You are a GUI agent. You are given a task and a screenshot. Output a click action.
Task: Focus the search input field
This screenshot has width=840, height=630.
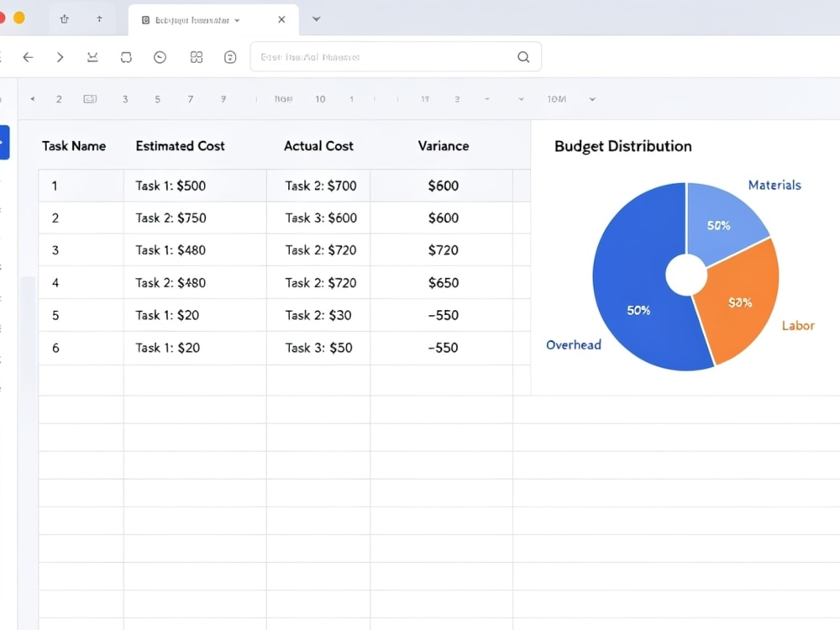point(396,57)
